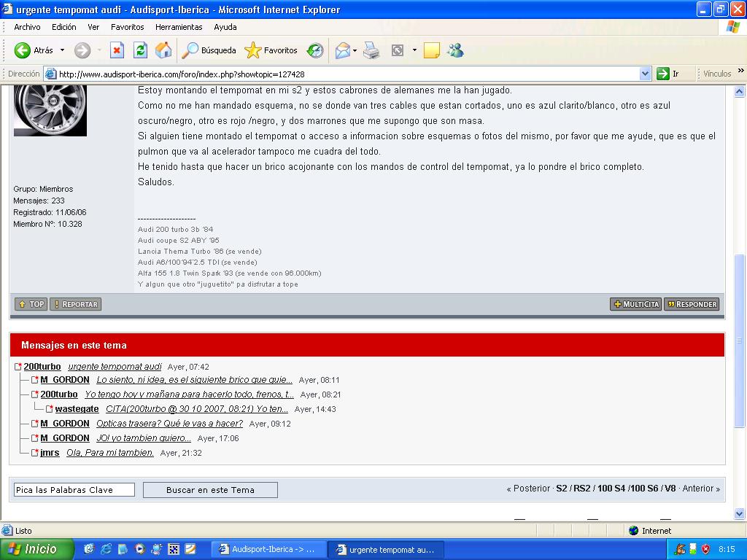Stop page loading with red X icon
Screen dimensions: 747x560
coord(117,50)
